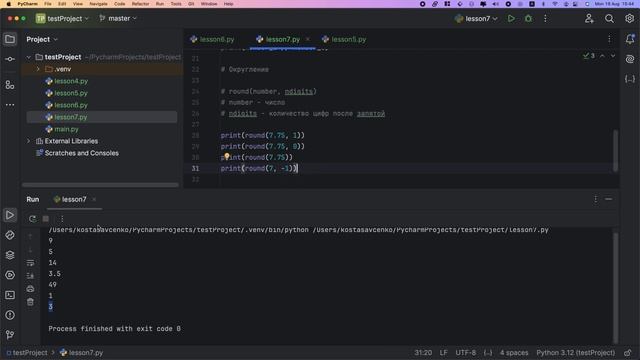The width and height of the screenshot is (640, 360).
Task: Open the Project tool window icon
Action: (x=10, y=39)
